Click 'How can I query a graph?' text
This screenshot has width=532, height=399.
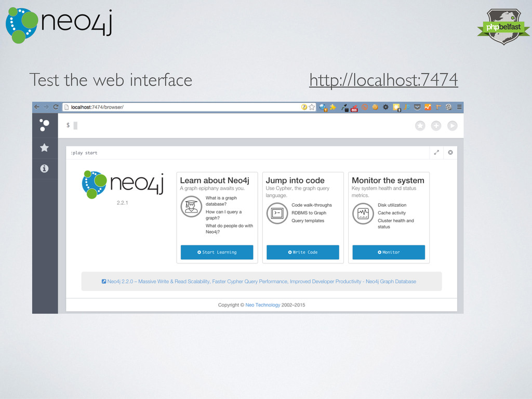[223, 215]
